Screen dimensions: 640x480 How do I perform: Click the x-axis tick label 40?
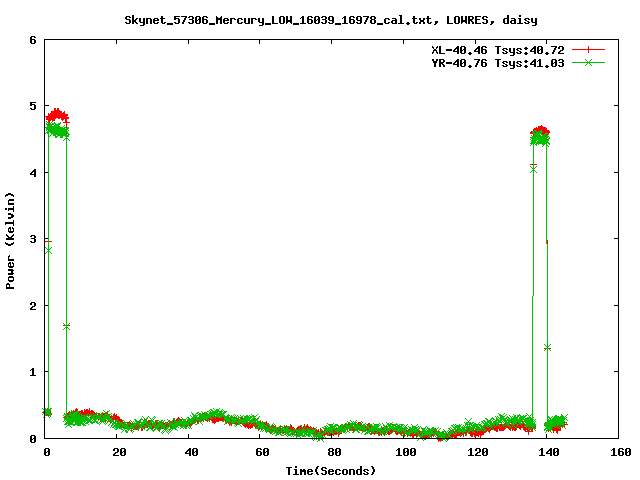click(x=191, y=452)
